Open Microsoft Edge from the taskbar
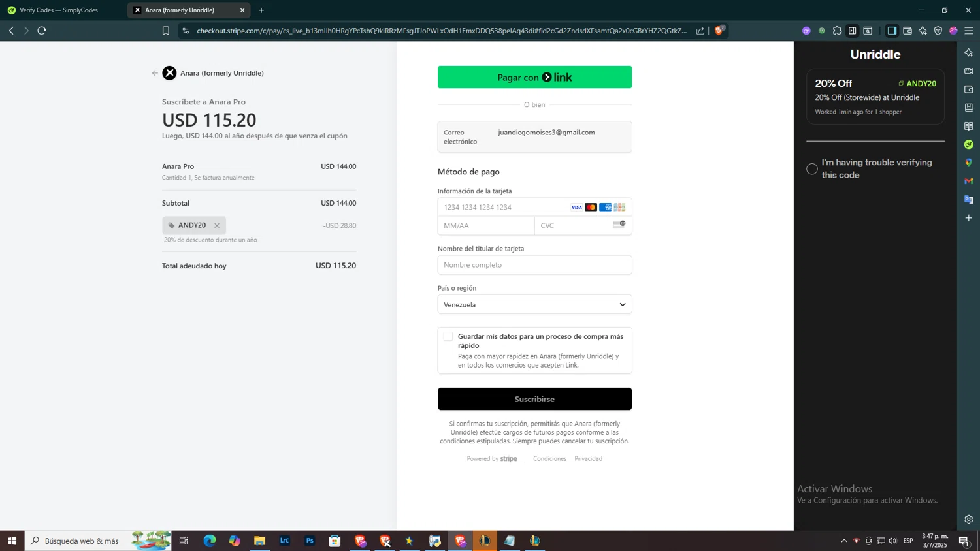The width and height of the screenshot is (980, 551). [x=210, y=541]
